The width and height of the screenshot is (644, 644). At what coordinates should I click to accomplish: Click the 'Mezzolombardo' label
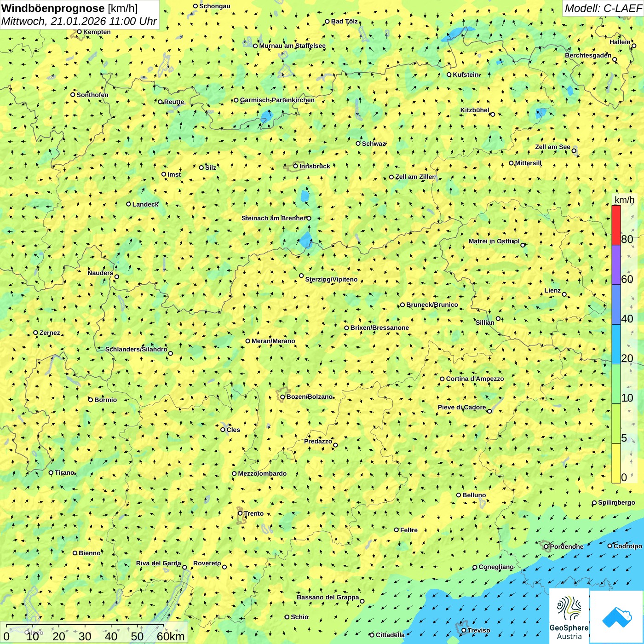[x=262, y=473]
